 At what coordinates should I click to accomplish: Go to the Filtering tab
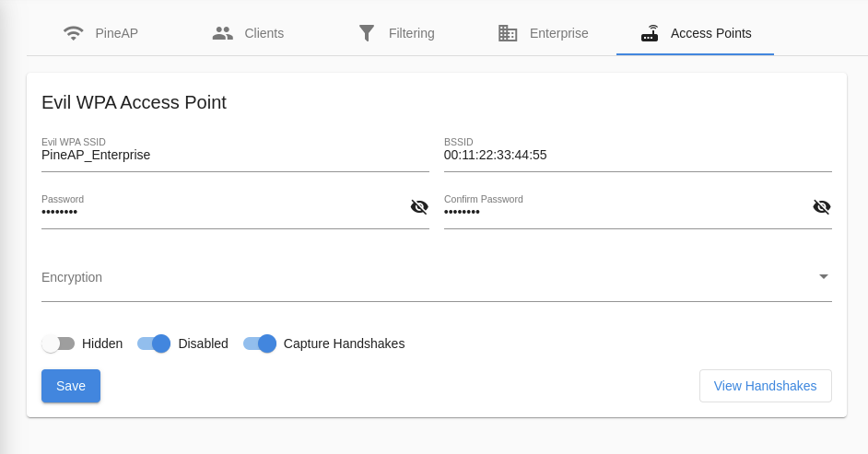pyautogui.click(x=396, y=33)
